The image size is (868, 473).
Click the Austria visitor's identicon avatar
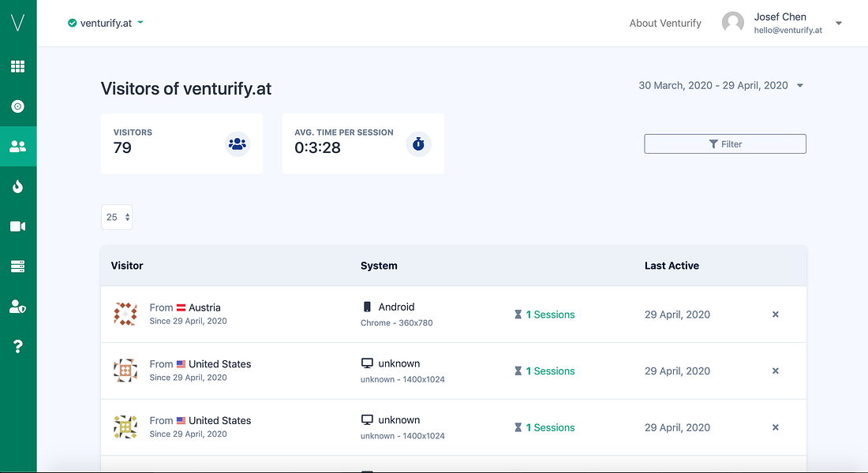point(125,314)
